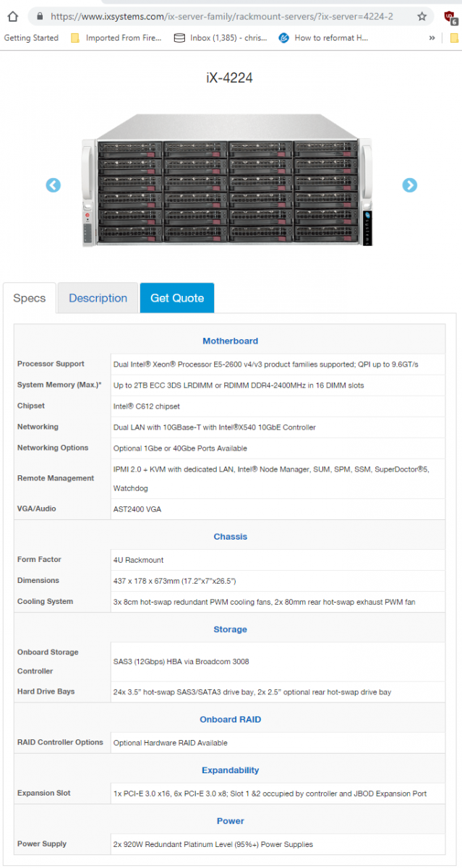
Task: Click the Remote Management label
Action: pyautogui.click(x=56, y=478)
